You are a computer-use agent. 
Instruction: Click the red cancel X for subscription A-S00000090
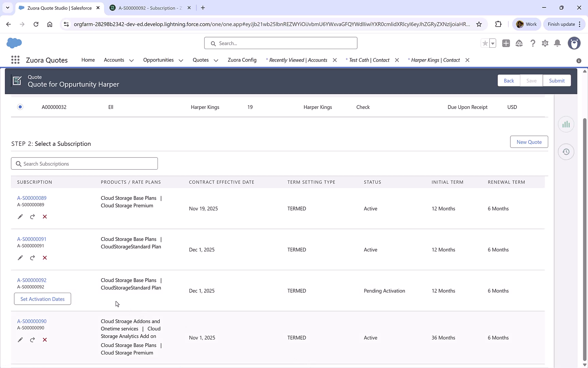pyautogui.click(x=45, y=340)
